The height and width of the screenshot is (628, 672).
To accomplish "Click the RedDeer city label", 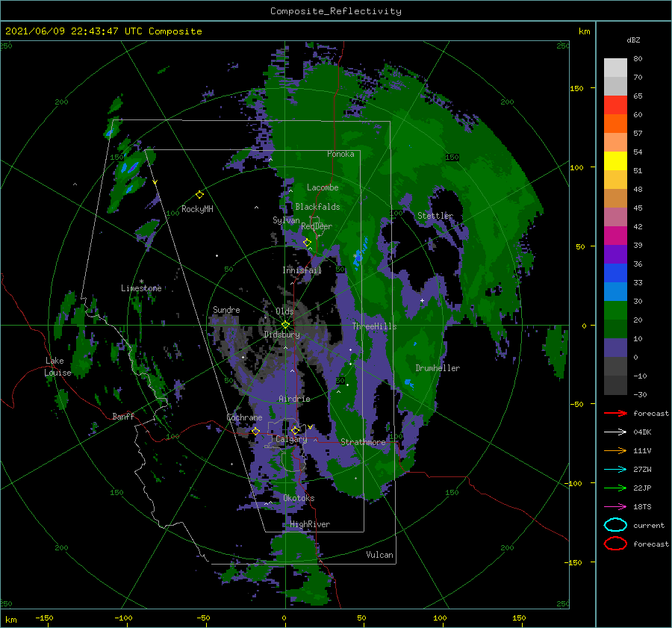I will 317,226.
